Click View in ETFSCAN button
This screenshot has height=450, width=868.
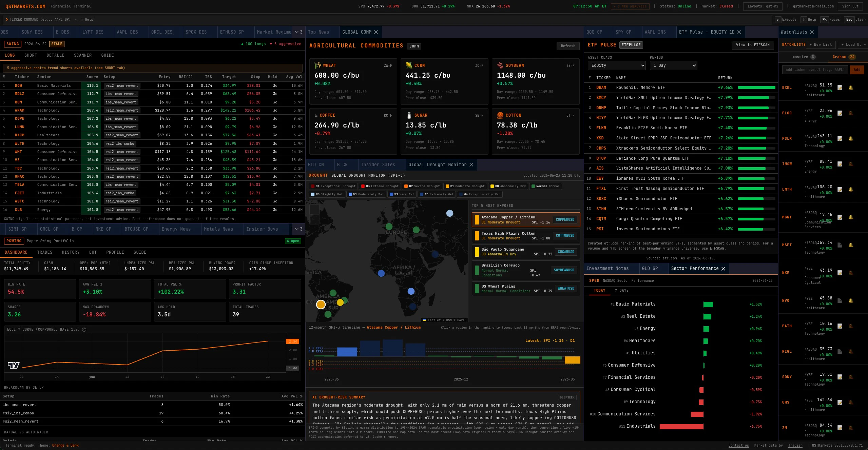tap(753, 45)
